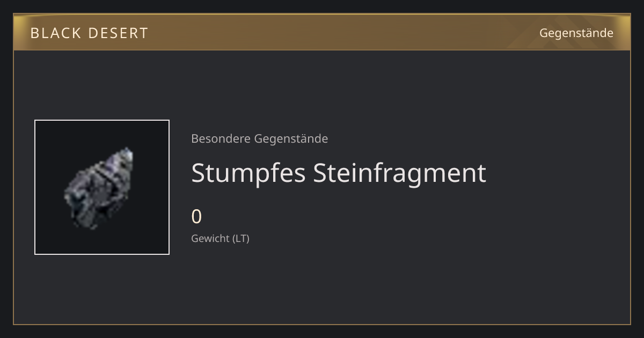Open the BLACK DESERT header title
Viewport: 644px width, 338px height.
(89, 33)
